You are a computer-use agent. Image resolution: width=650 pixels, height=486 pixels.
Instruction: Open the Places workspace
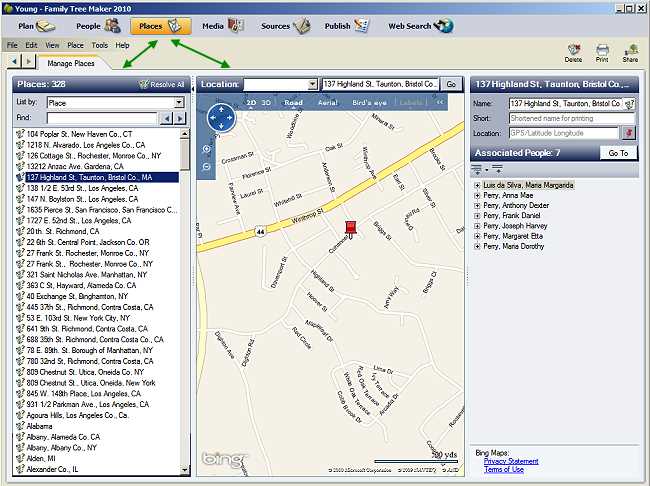point(160,26)
